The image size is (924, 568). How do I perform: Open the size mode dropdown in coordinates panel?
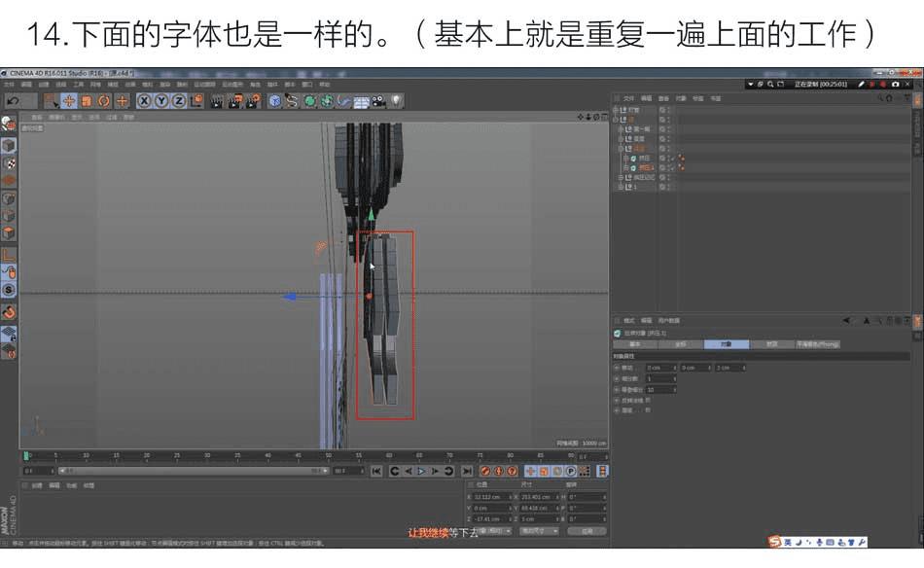coord(540,531)
